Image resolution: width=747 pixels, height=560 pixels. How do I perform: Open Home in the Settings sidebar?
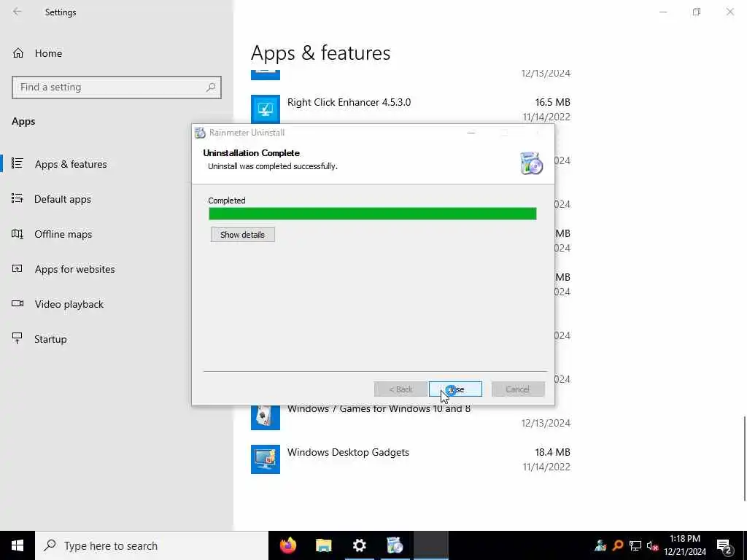tap(48, 53)
